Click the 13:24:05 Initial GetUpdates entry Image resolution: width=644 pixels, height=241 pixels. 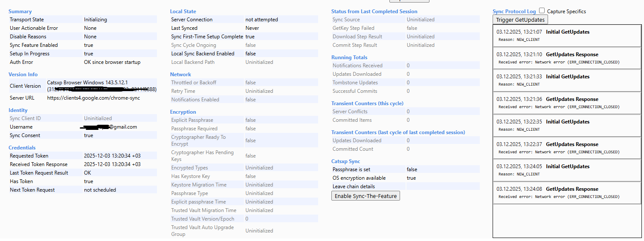[x=567, y=166]
